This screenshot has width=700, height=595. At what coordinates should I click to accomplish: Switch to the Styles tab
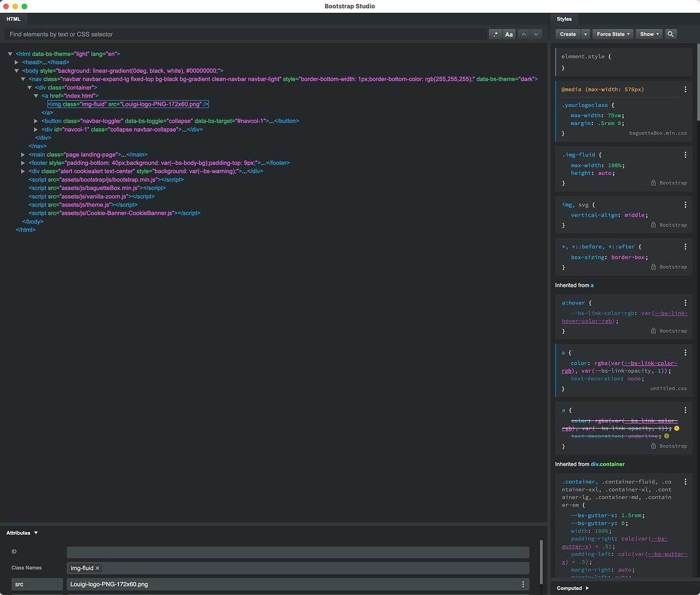[564, 19]
